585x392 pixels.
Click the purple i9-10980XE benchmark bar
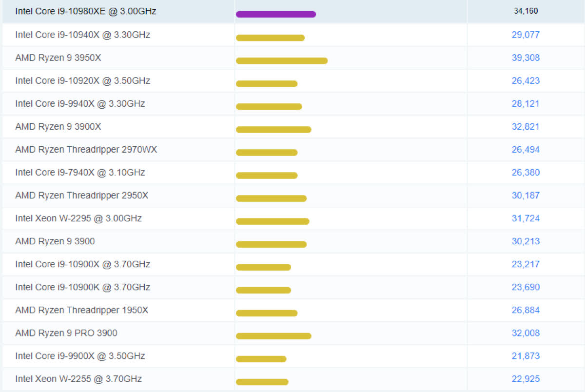point(276,14)
